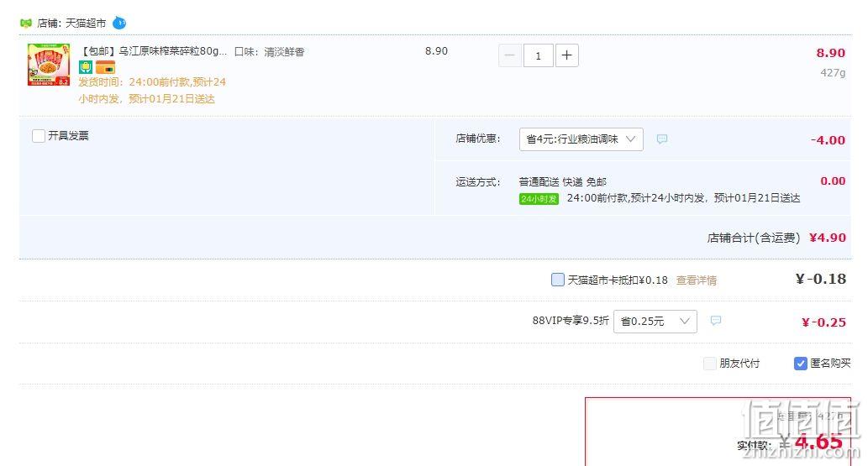Screen dimensions: 868x466
Task: Open the 查看详情 link
Action: (697, 280)
